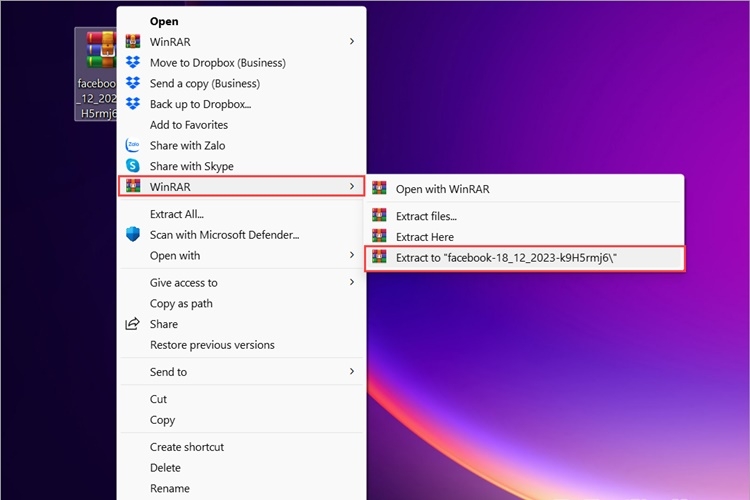Click the Microsoft Defender shield icon
Image resolution: width=750 pixels, height=500 pixels.
click(x=133, y=234)
